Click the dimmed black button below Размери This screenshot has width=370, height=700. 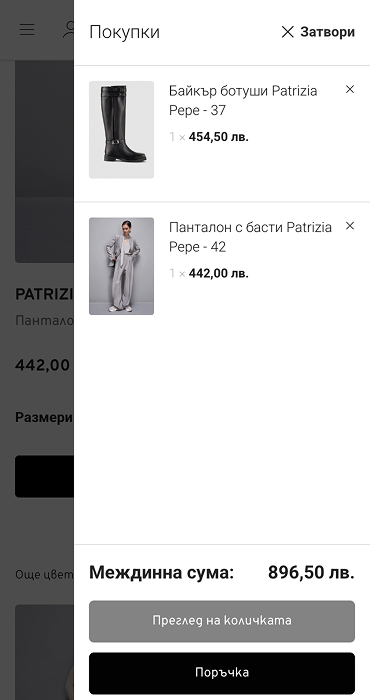click(44, 476)
